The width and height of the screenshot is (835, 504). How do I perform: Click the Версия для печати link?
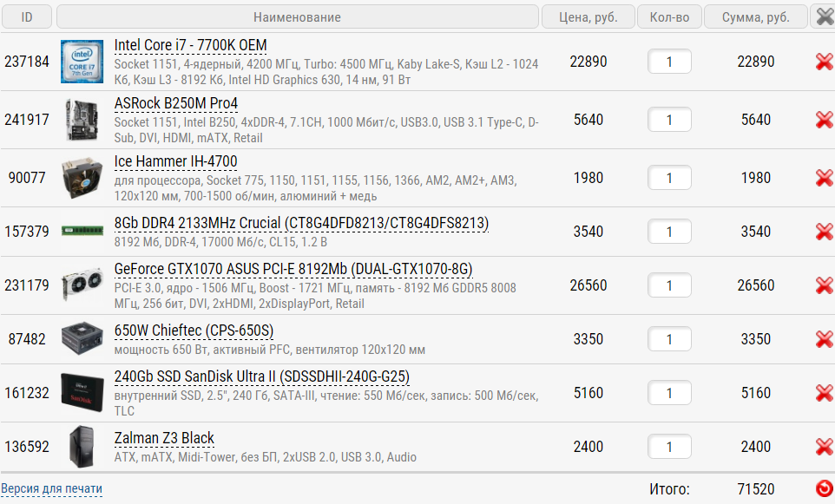(52, 488)
